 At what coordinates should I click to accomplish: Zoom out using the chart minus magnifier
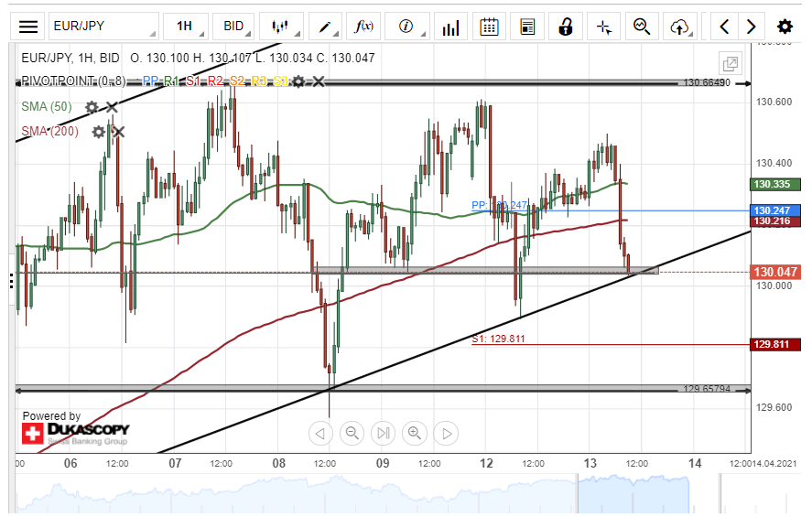click(x=352, y=433)
